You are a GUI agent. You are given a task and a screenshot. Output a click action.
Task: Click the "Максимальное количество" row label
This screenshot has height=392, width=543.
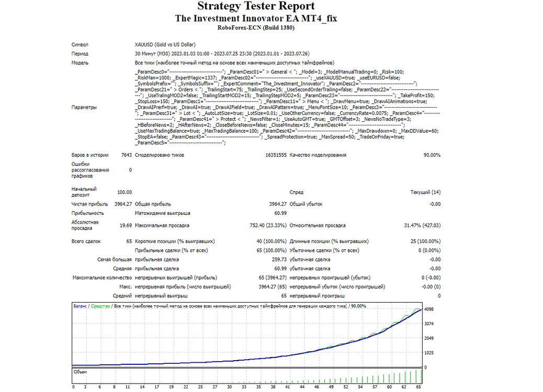[102, 278]
